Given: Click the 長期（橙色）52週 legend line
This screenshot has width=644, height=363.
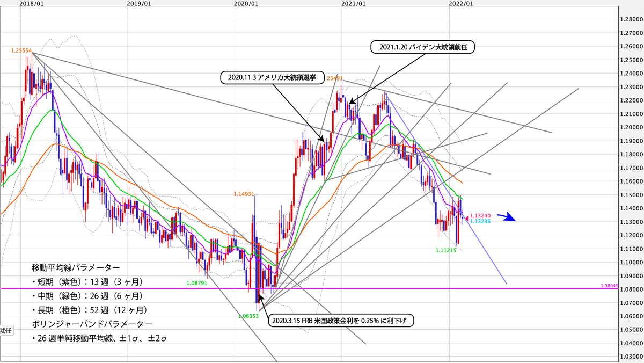Looking at the screenshot, I should click(x=89, y=310).
